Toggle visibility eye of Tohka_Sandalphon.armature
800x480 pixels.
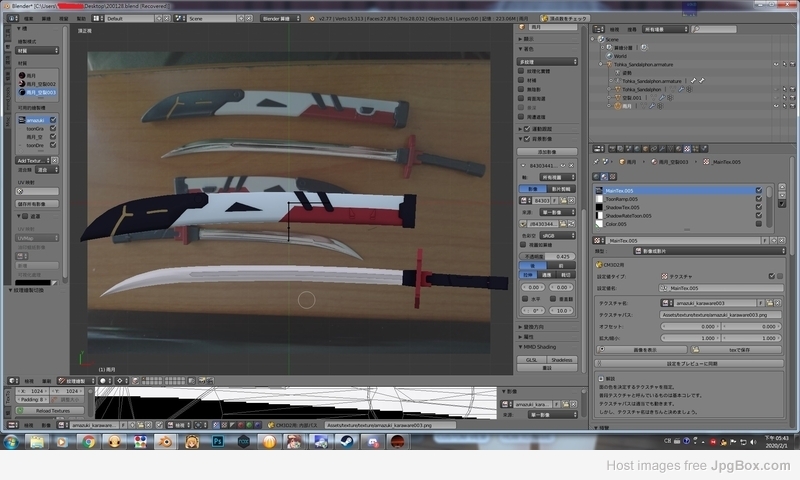pos(776,64)
